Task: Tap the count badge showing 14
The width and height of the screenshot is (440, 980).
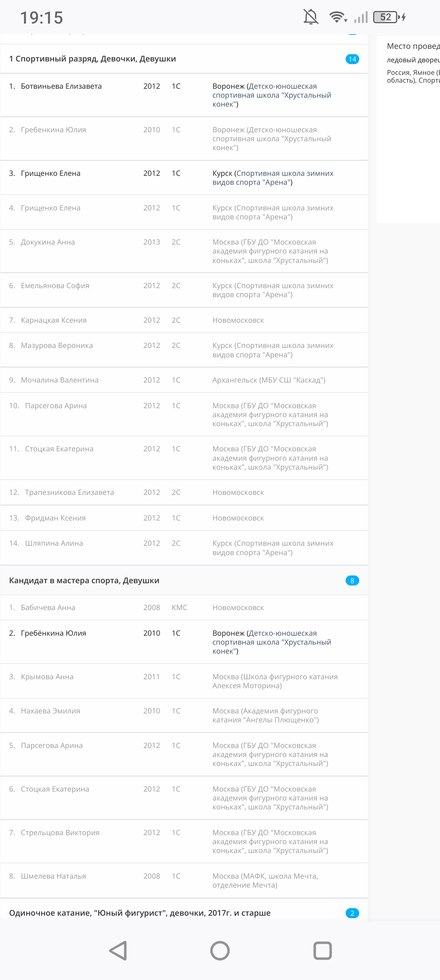Action: [x=352, y=59]
